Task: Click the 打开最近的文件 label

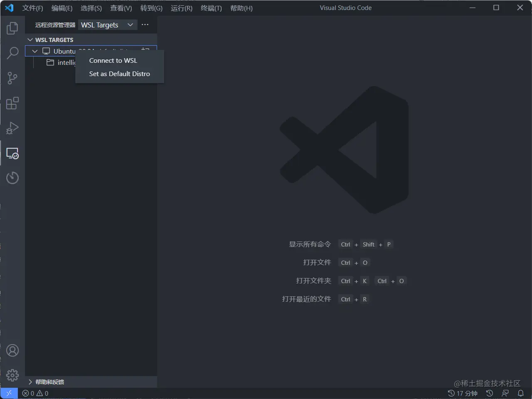Action: point(307,299)
